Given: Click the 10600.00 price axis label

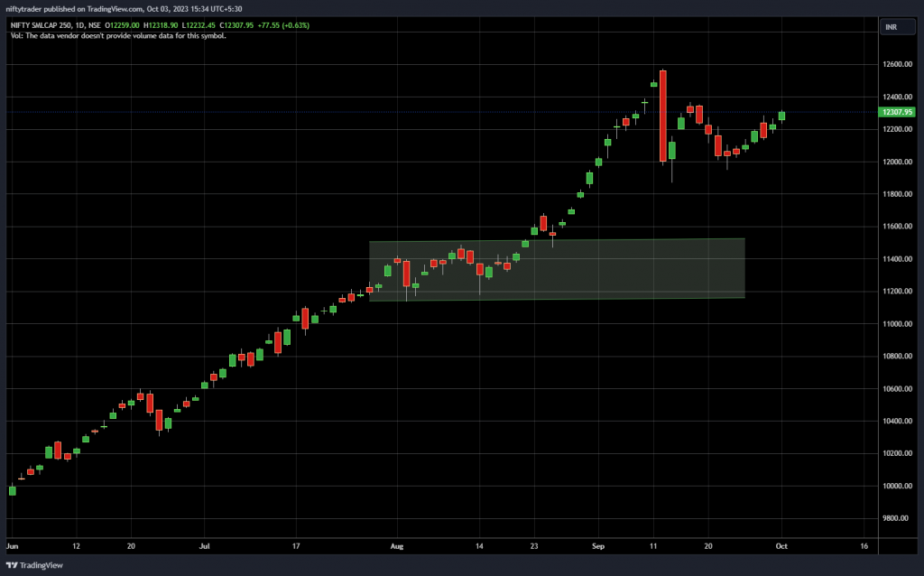Looking at the screenshot, I should pos(897,388).
